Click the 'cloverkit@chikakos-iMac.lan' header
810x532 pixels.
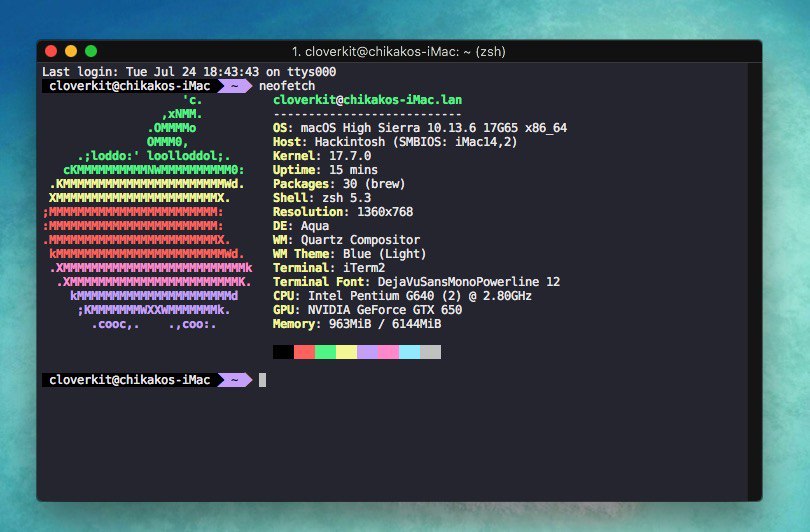pyautogui.click(x=367, y=100)
